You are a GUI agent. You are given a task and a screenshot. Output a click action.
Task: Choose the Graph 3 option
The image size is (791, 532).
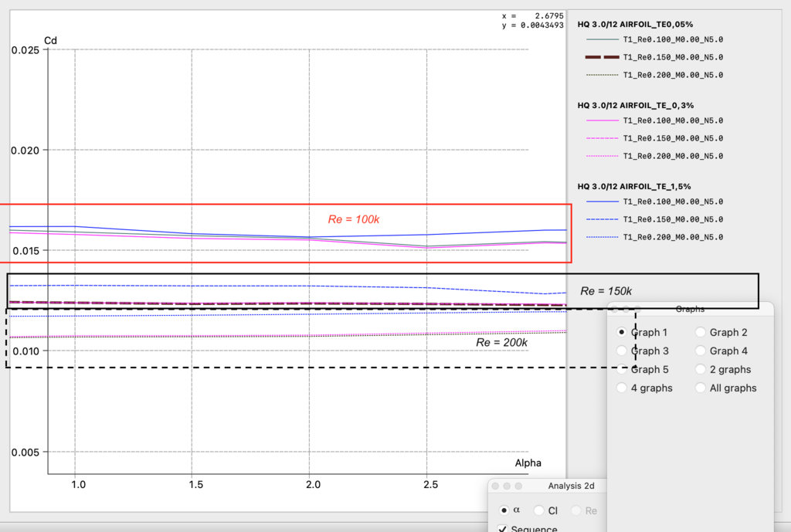pos(622,351)
